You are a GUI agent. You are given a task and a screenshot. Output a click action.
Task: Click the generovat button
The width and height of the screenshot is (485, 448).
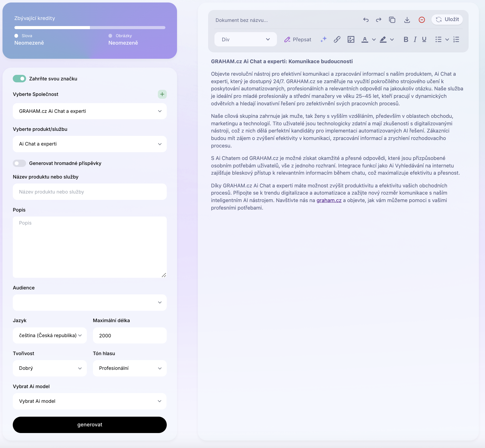pos(90,425)
